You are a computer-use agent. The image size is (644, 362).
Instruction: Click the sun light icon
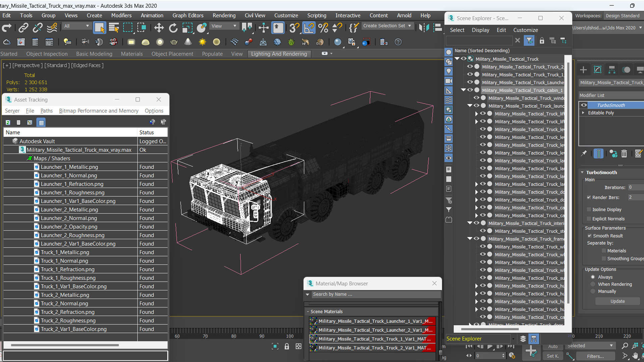(202, 42)
